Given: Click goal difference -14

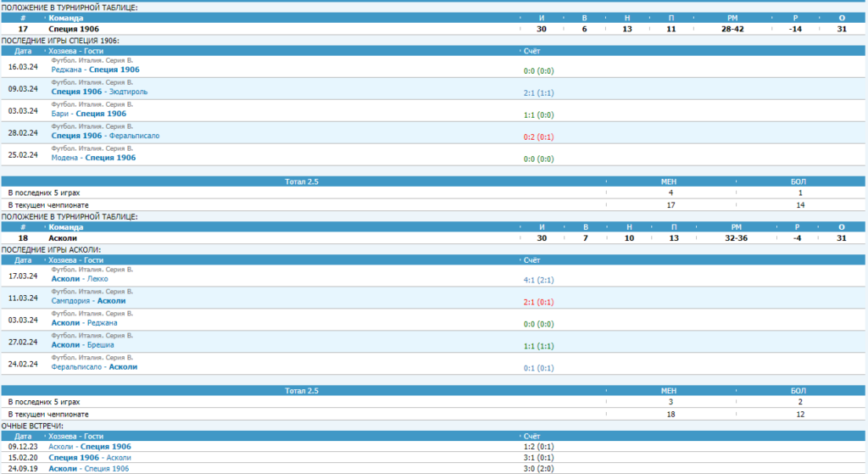Looking at the screenshot, I should point(795,30).
